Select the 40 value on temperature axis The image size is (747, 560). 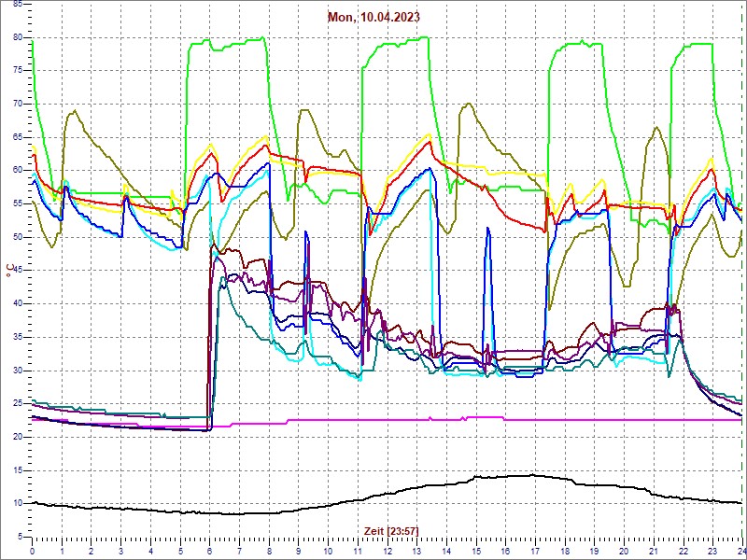(x=17, y=304)
